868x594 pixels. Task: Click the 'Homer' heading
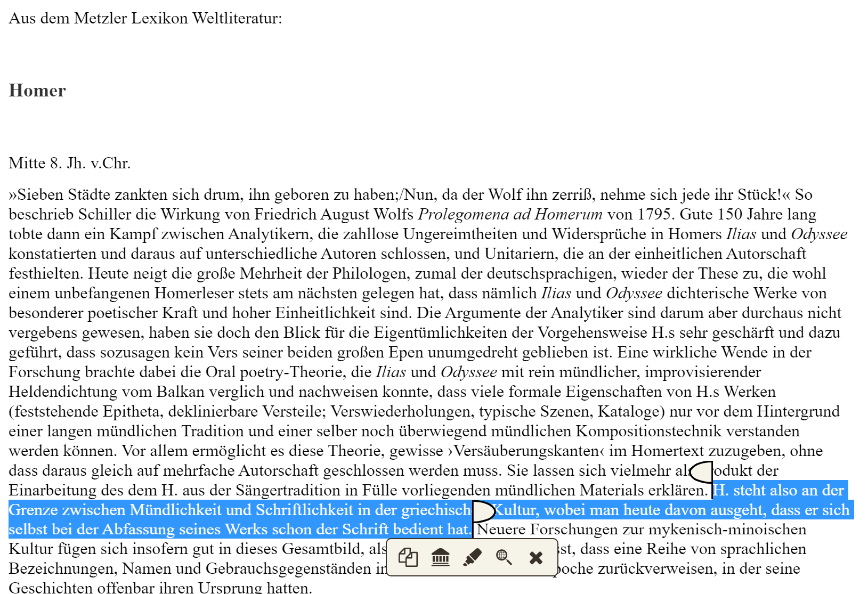37,91
